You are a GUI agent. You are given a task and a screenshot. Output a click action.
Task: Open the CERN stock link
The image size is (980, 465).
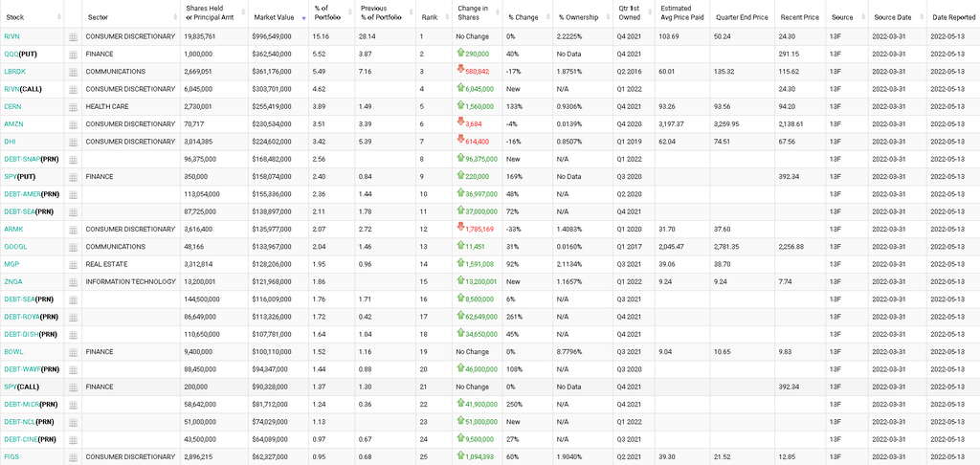click(12, 107)
